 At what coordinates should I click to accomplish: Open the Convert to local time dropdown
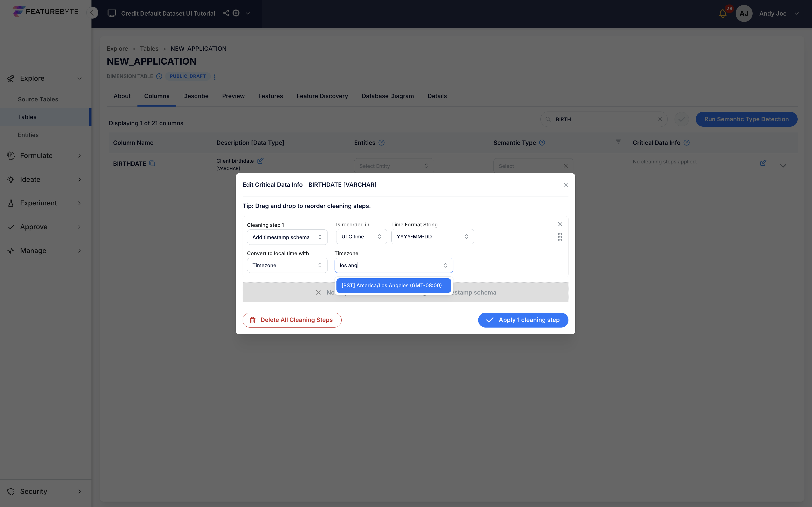[x=287, y=265]
